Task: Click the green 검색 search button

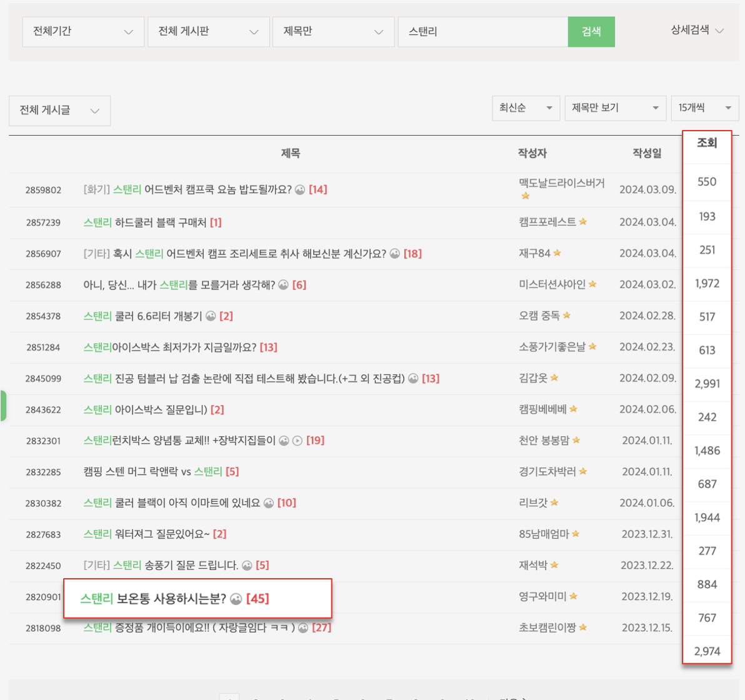Action: [x=591, y=31]
